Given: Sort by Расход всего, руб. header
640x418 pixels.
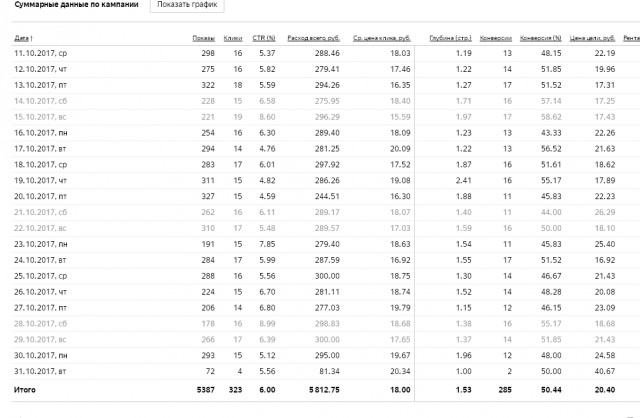Looking at the screenshot, I should pos(313,38).
